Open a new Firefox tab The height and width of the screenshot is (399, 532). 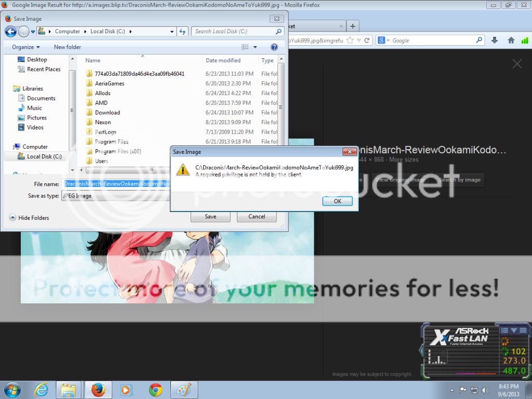pos(353,26)
